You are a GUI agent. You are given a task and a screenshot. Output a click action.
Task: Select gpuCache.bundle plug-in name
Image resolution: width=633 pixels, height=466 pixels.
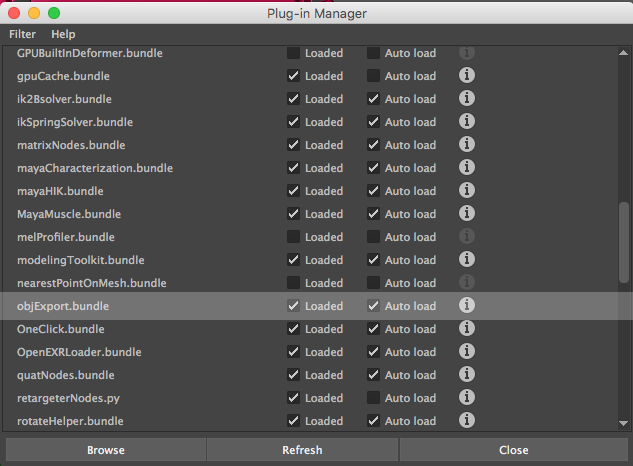63,76
